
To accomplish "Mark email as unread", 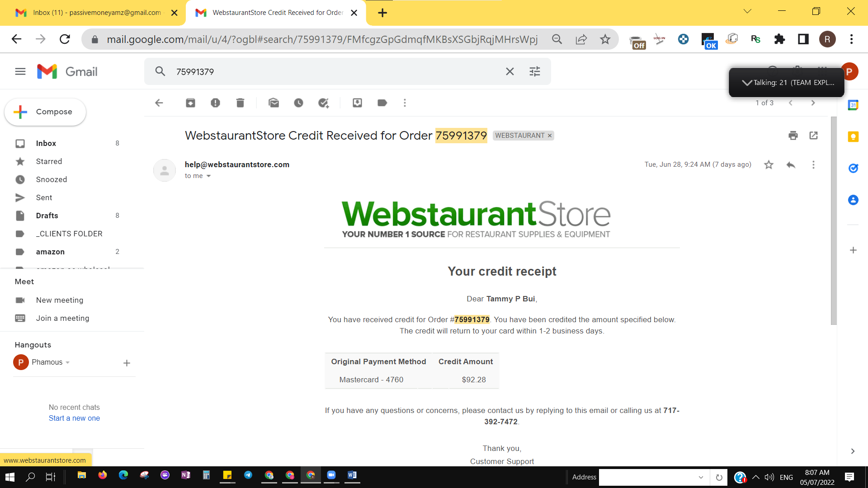I will (274, 103).
